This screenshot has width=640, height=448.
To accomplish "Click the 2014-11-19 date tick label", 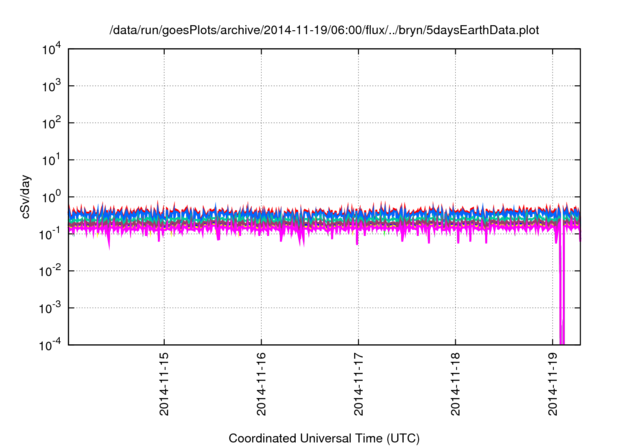I will point(553,384).
